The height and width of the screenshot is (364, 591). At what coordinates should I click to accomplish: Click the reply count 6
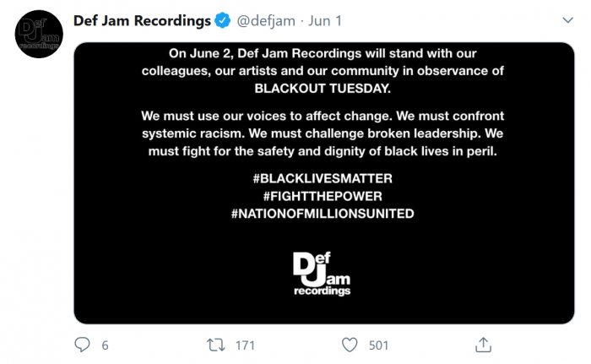(105, 345)
